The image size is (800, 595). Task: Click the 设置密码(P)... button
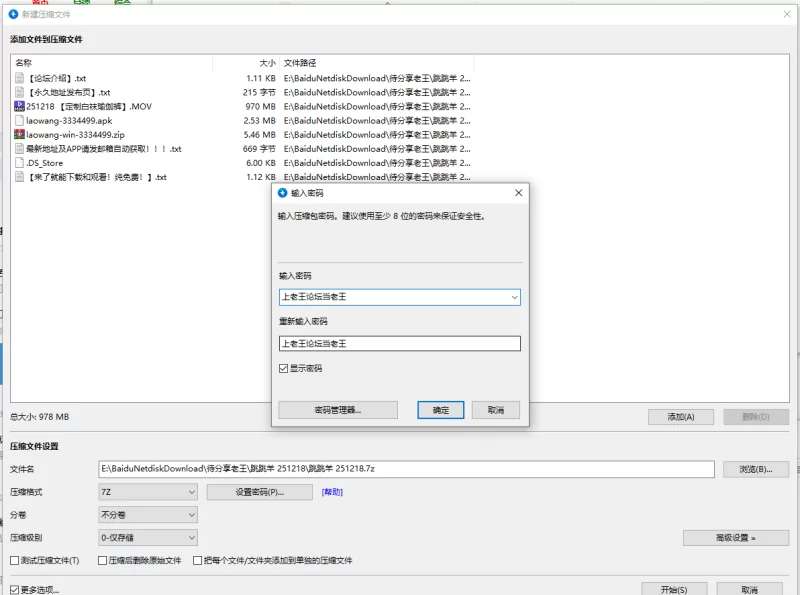(260, 492)
